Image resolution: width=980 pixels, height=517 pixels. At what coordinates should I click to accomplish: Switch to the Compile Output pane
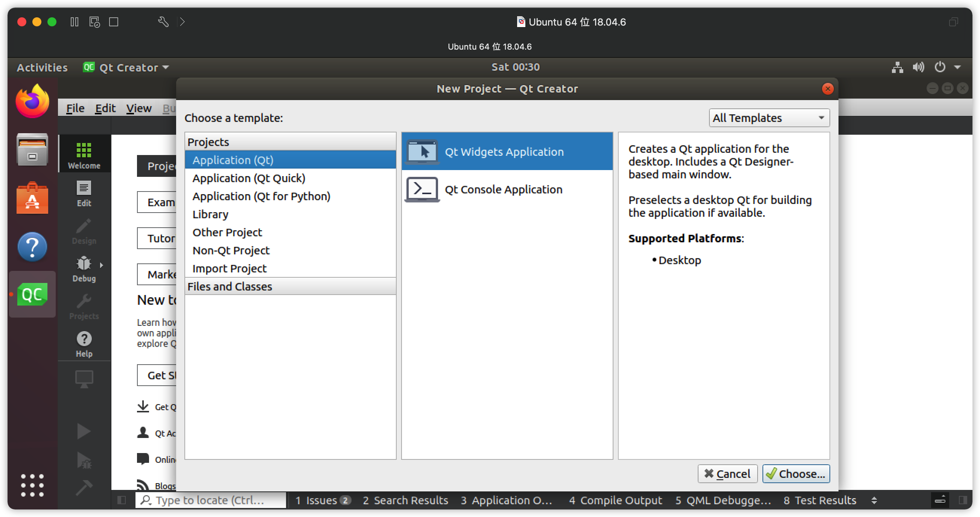pos(615,500)
